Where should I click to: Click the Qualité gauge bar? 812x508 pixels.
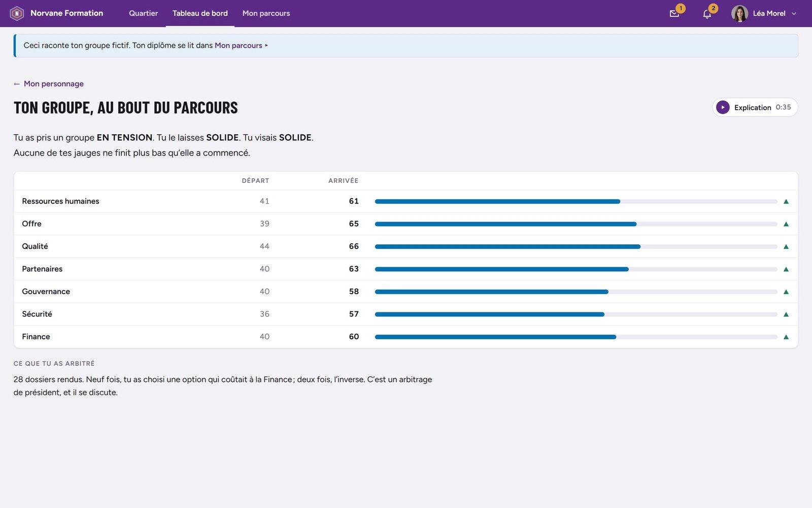coord(576,247)
